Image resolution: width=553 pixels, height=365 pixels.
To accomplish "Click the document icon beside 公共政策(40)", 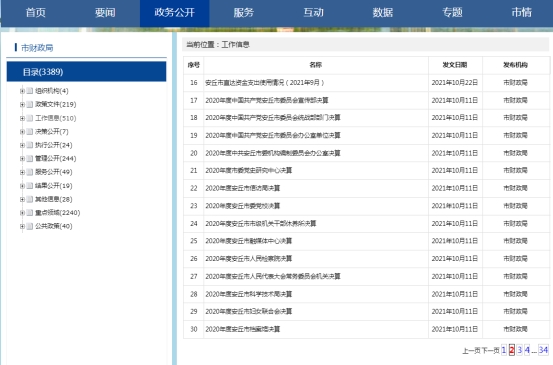I will point(30,226).
